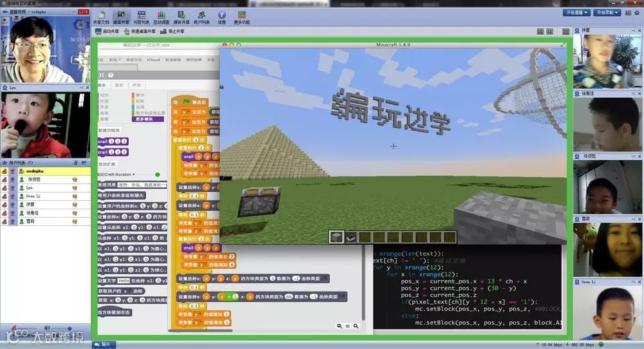Screen dimensions: 644x349
Task: Close the 张倪哲 video panel
Action: pyautogui.click(x=639, y=156)
